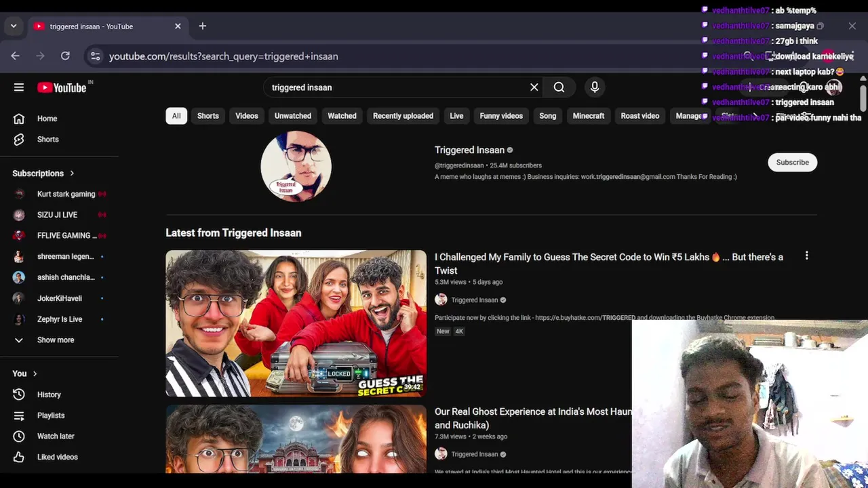The image size is (868, 488).
Task: Click the YouTube logo
Action: pos(62,87)
